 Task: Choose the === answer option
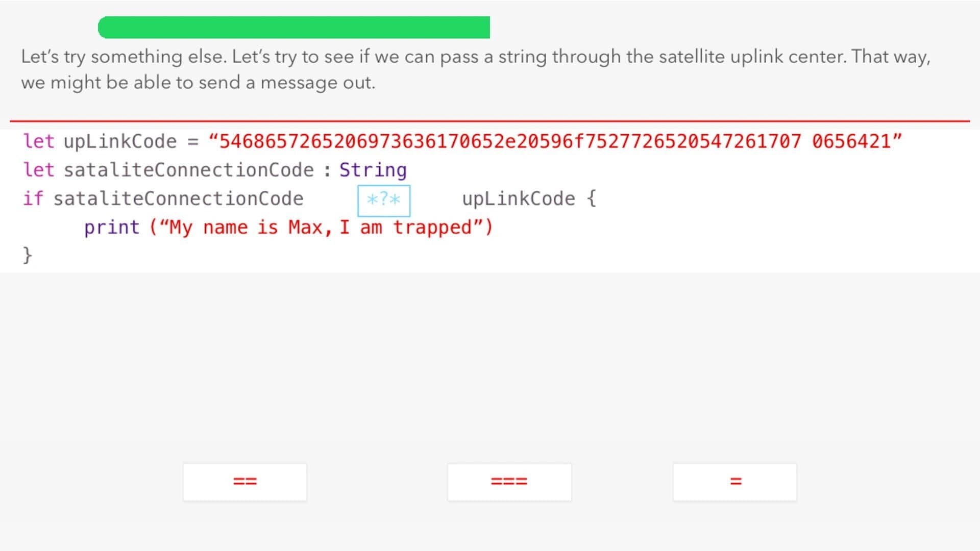(x=509, y=481)
